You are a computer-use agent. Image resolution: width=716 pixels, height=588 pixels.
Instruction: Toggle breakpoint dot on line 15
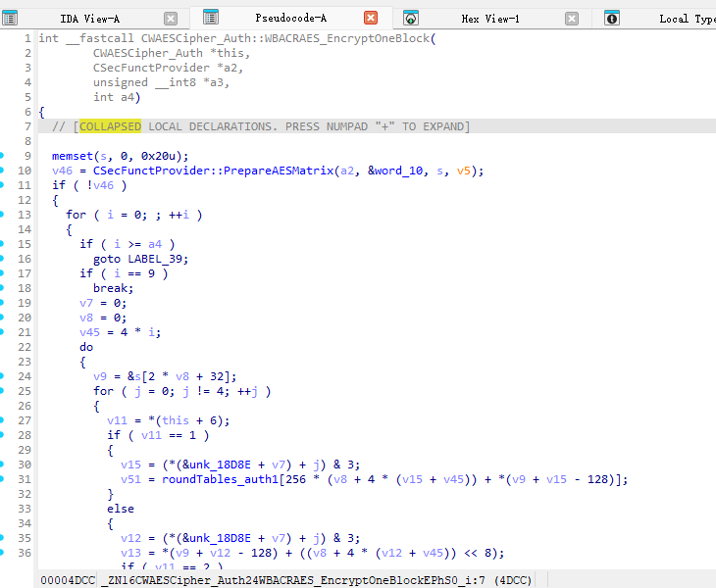point(2,244)
